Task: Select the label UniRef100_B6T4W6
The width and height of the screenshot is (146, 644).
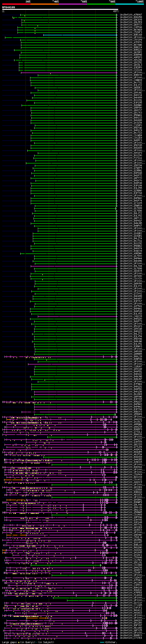Action: coord(131,45)
